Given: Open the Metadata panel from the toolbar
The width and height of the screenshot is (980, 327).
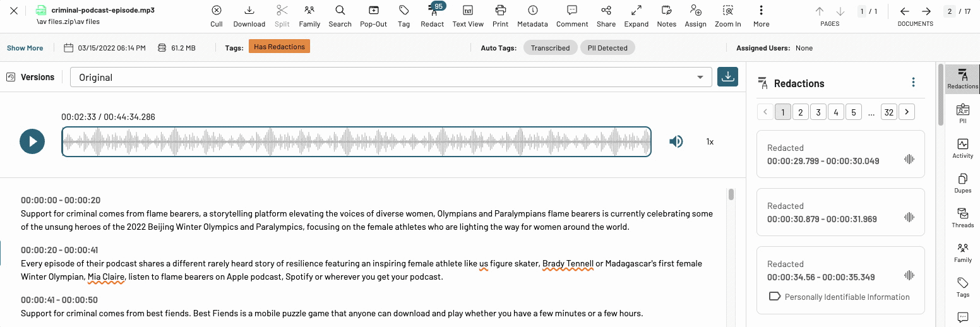Looking at the screenshot, I should click(x=532, y=16).
